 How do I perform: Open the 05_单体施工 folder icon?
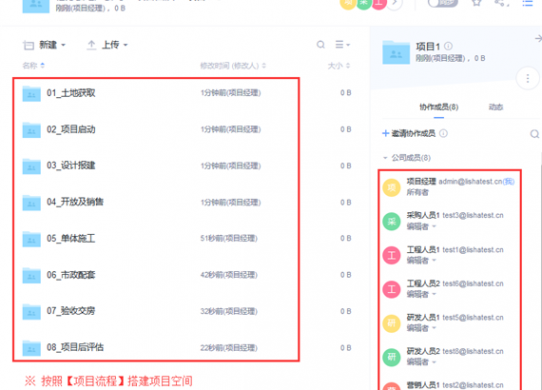(x=31, y=239)
